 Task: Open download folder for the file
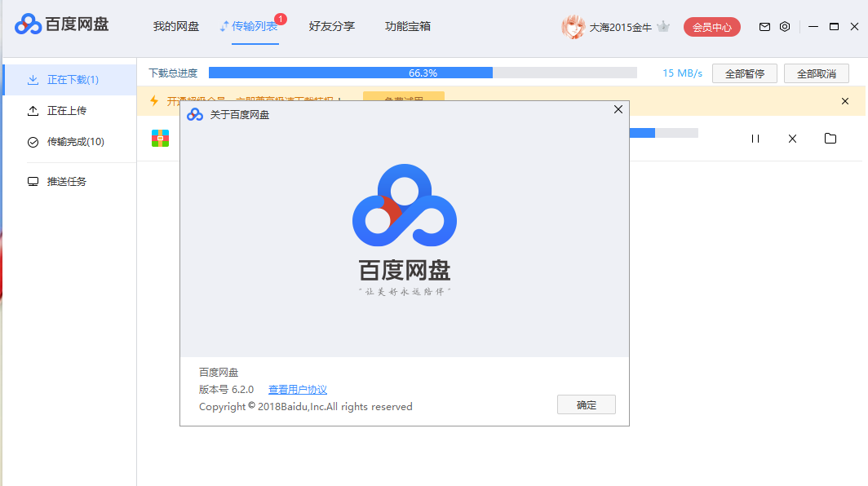coord(830,139)
